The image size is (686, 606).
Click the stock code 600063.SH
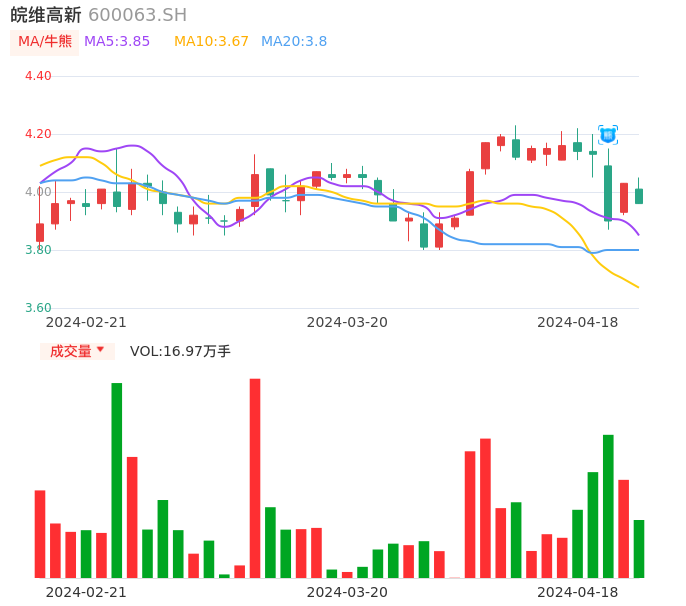pos(137,15)
